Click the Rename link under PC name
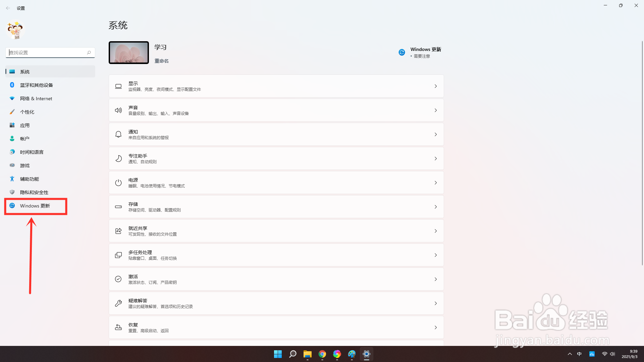The height and width of the screenshot is (362, 644). click(x=161, y=61)
